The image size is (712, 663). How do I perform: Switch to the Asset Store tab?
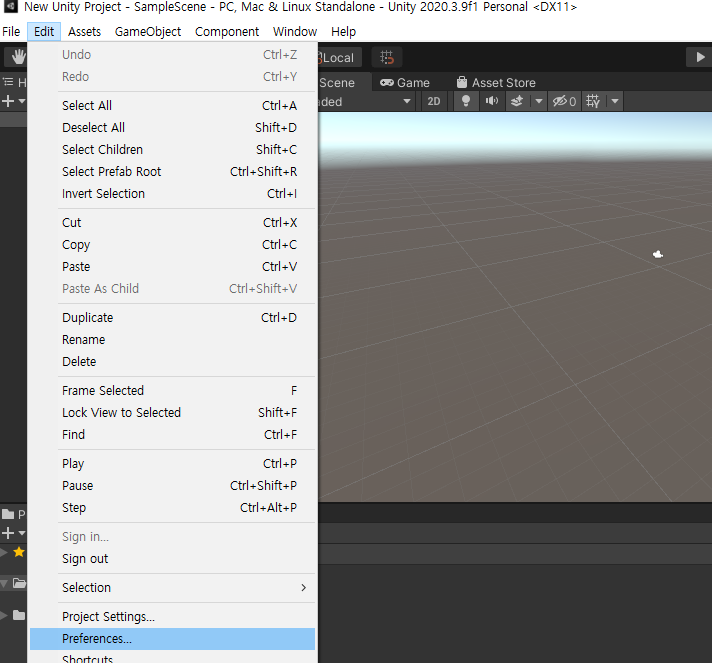(496, 83)
